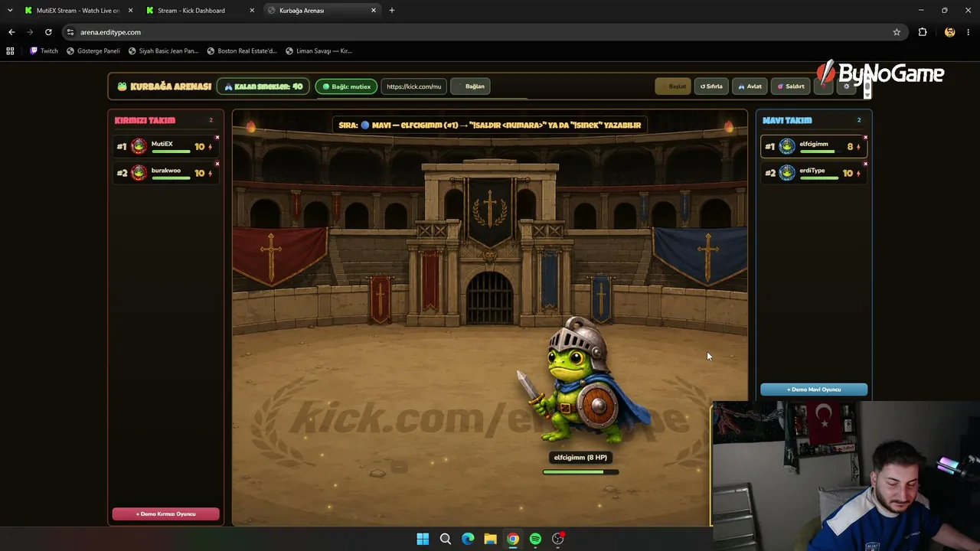Click the Kalan Sinekler: 40 counter
This screenshot has width=980, height=551.
tap(263, 86)
